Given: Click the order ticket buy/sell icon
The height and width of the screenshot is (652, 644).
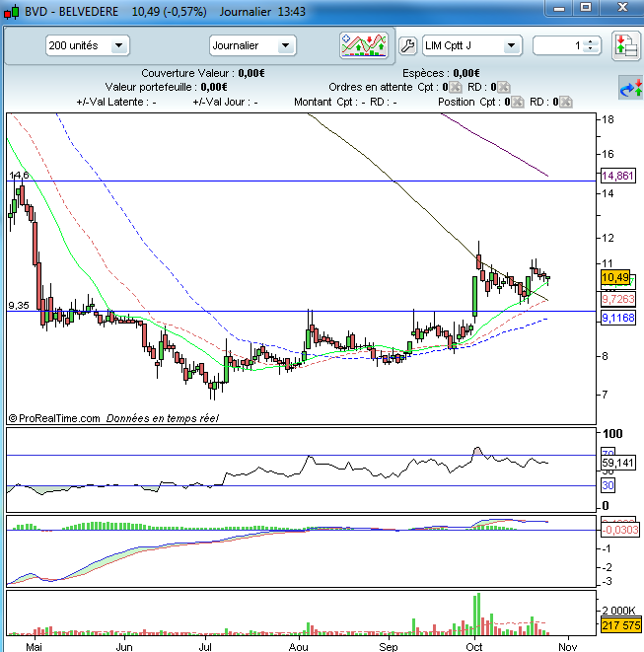Looking at the screenshot, I should (x=626, y=45).
